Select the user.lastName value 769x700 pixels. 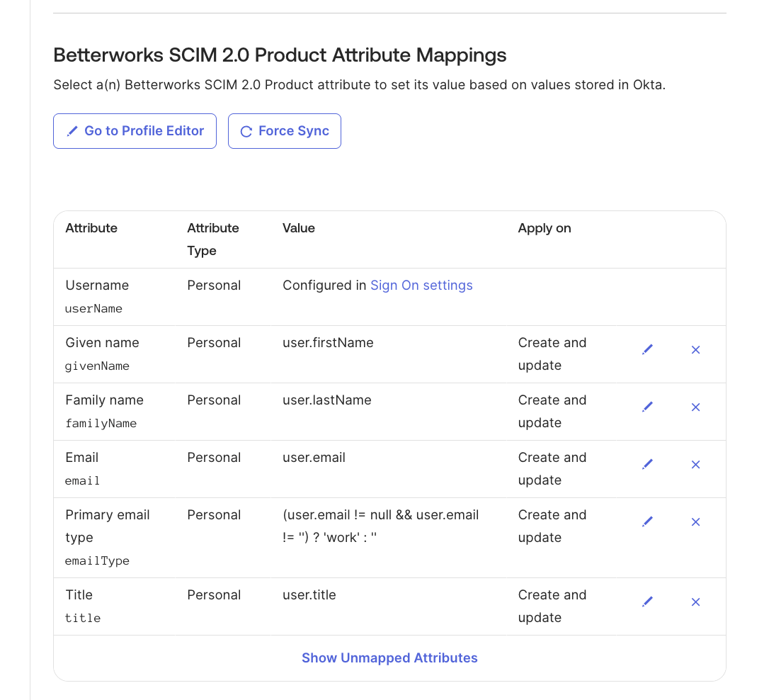327,400
